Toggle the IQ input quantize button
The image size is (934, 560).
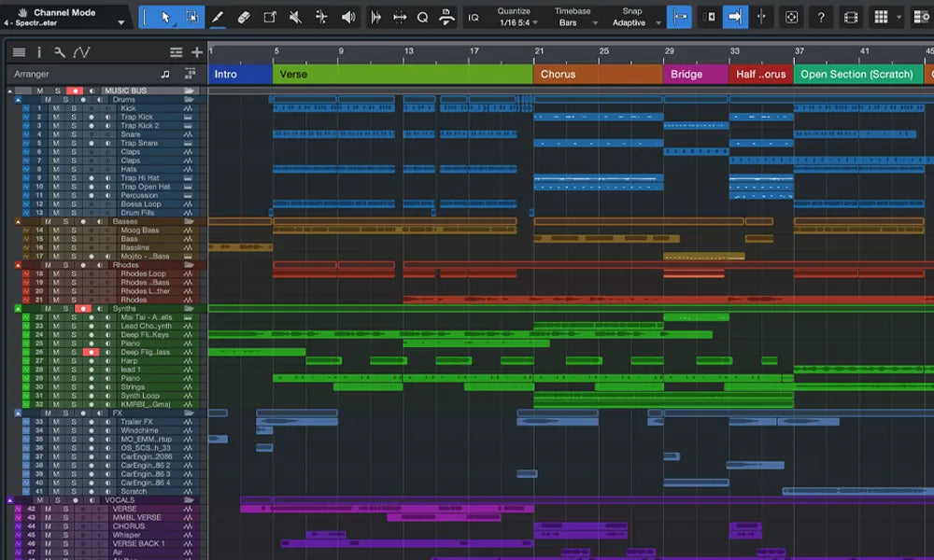(474, 16)
